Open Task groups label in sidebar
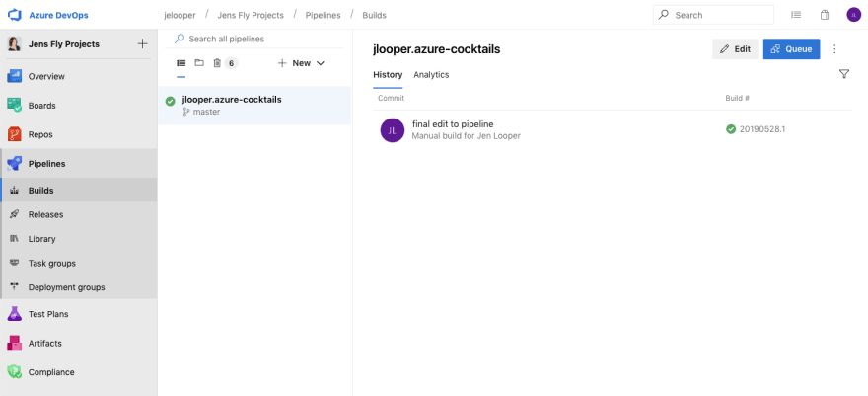868x396 pixels. click(x=52, y=263)
